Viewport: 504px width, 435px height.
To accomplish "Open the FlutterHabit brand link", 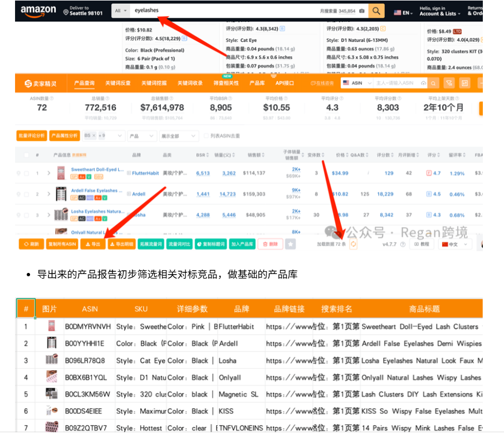I will [x=145, y=173].
